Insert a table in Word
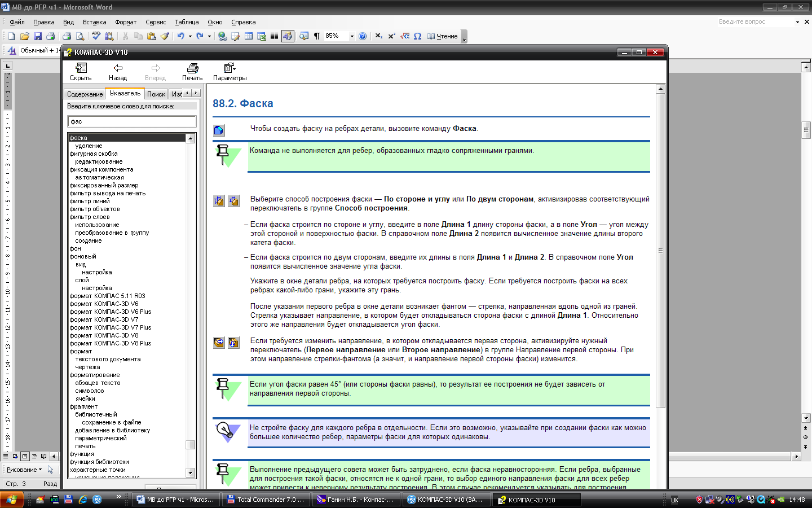812x508 pixels. coord(249,36)
